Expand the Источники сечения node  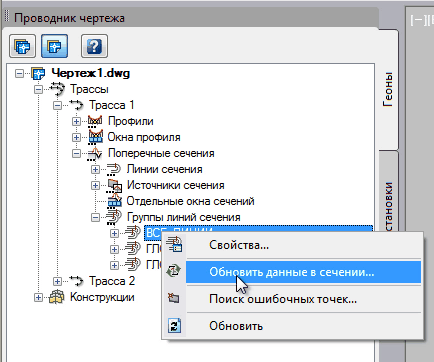coord(95,185)
